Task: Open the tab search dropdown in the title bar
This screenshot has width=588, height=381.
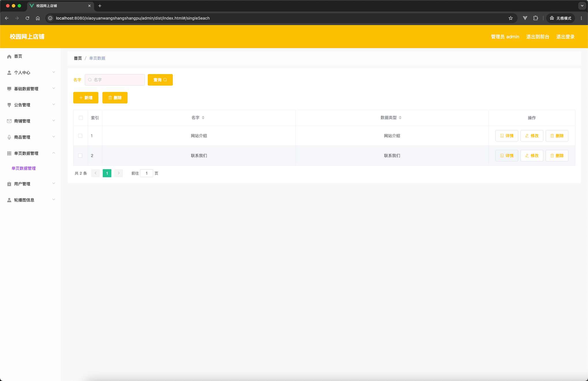Action: click(582, 6)
